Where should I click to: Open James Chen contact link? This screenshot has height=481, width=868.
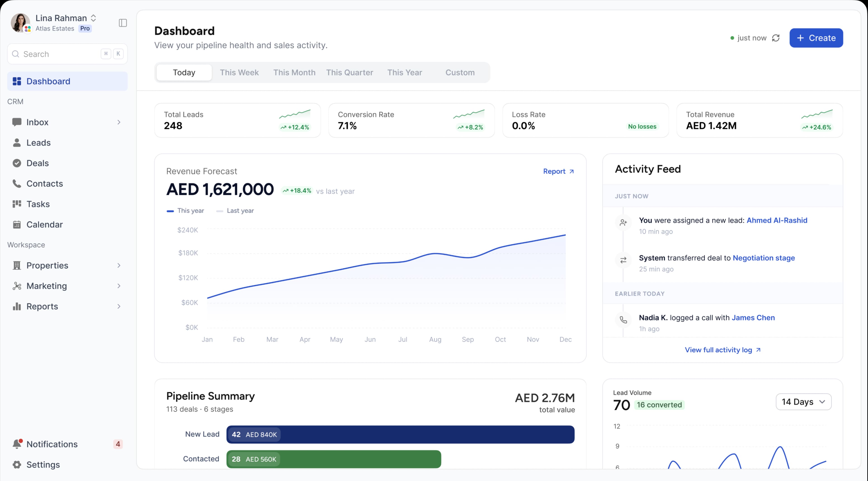[753, 318]
